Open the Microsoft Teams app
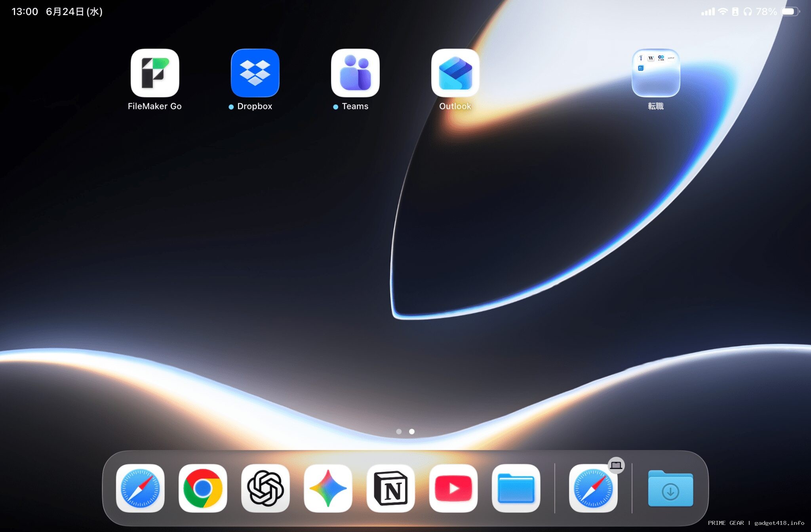 click(355, 73)
